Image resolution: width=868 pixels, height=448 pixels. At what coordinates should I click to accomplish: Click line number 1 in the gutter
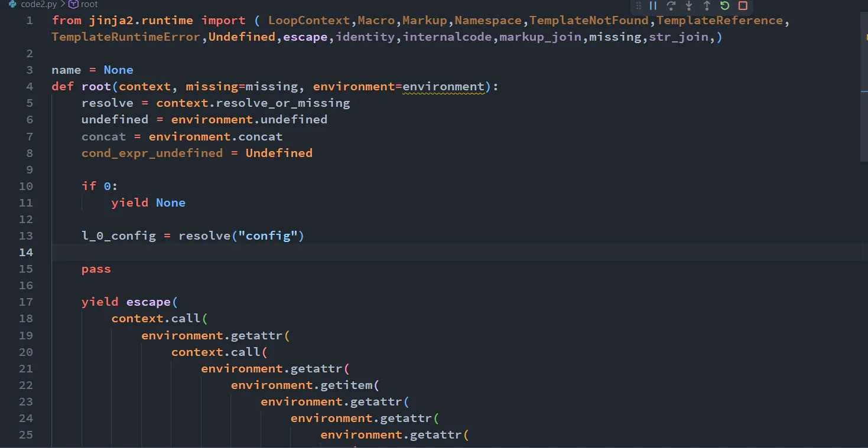click(30, 21)
